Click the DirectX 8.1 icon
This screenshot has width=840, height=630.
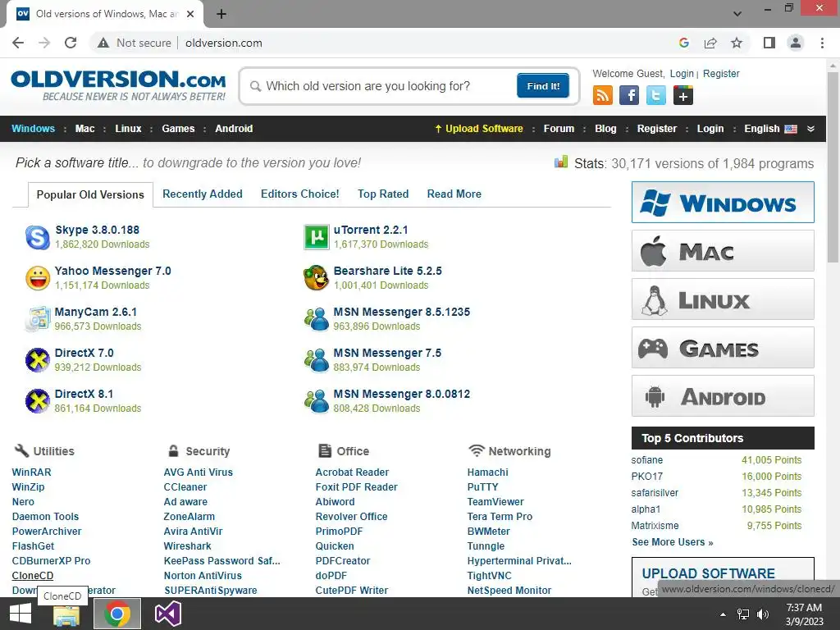38,400
